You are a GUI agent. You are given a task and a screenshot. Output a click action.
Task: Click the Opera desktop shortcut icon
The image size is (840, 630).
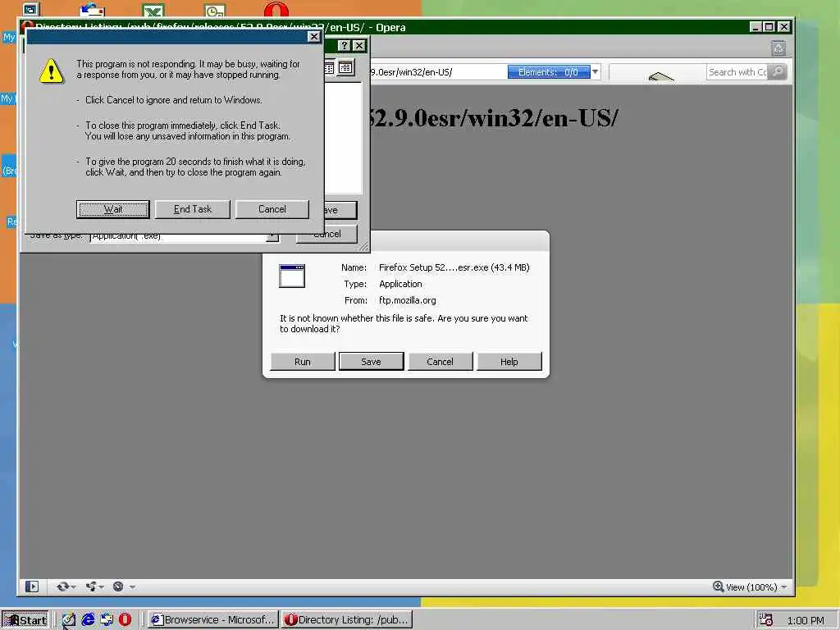(x=276, y=9)
